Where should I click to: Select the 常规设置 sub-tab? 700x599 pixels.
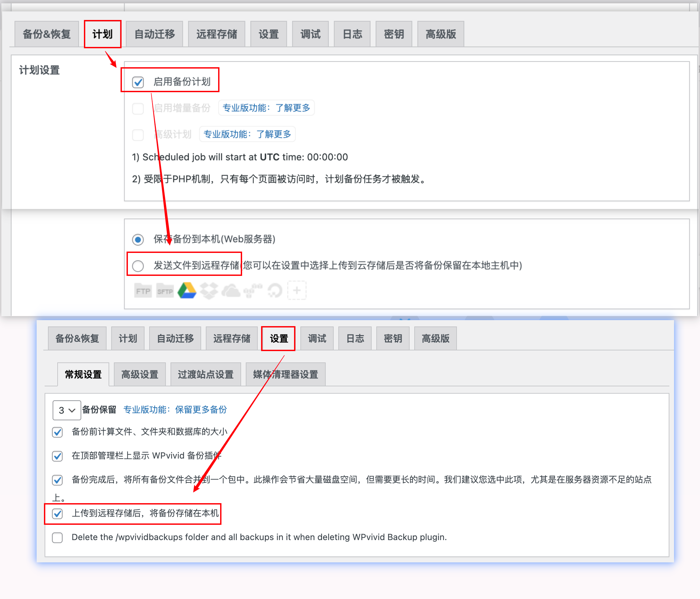click(83, 374)
